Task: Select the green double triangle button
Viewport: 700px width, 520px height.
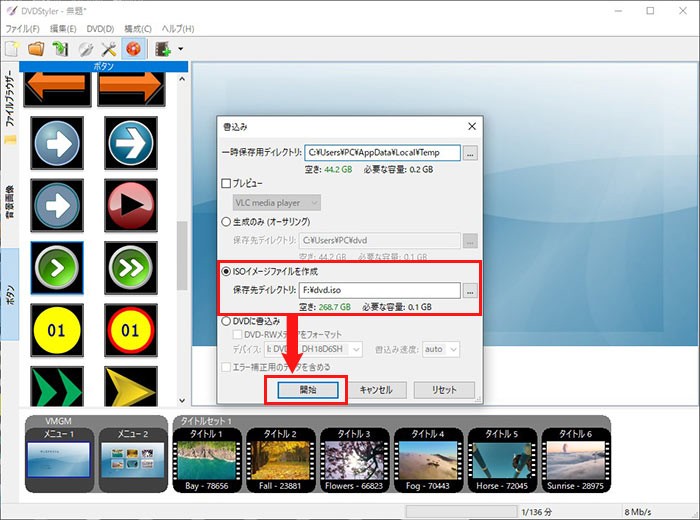Action: click(x=57, y=387)
